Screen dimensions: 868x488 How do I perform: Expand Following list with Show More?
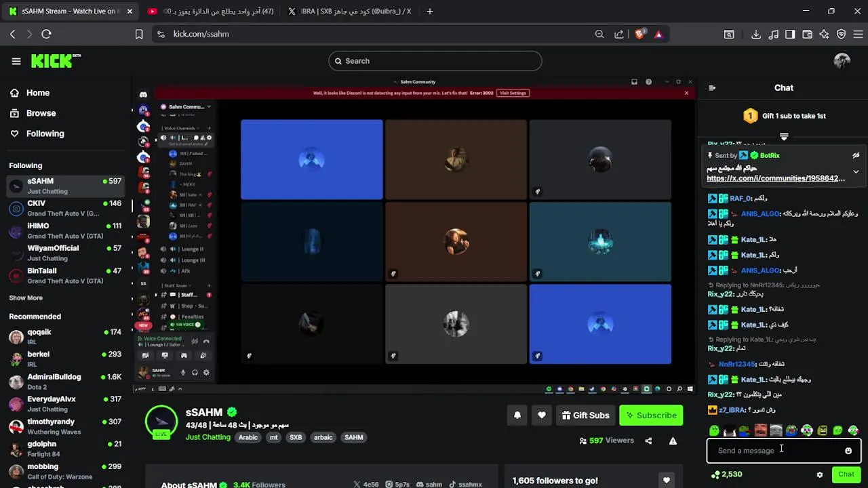tap(26, 298)
